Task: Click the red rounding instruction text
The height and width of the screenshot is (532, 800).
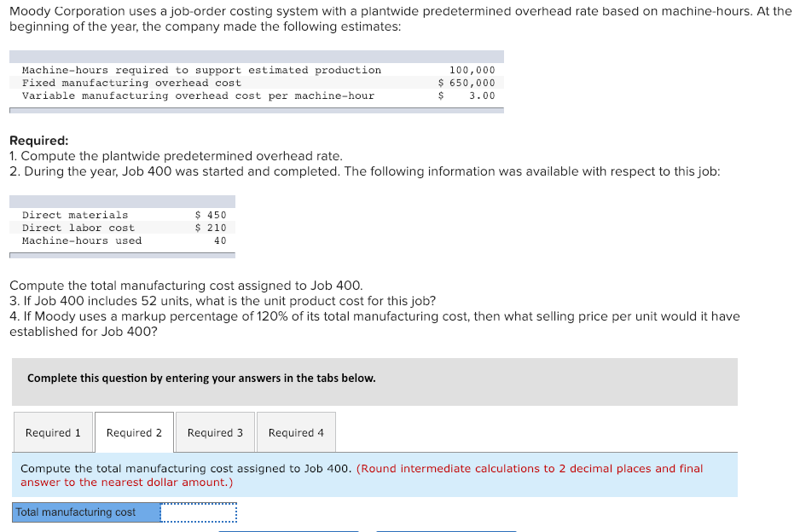Action: click(x=362, y=475)
